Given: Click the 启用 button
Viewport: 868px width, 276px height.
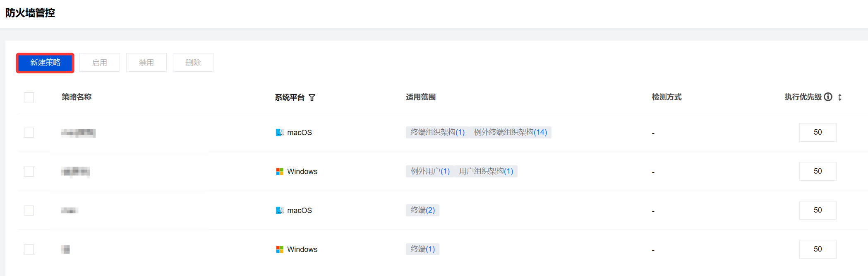Looking at the screenshot, I should point(100,63).
